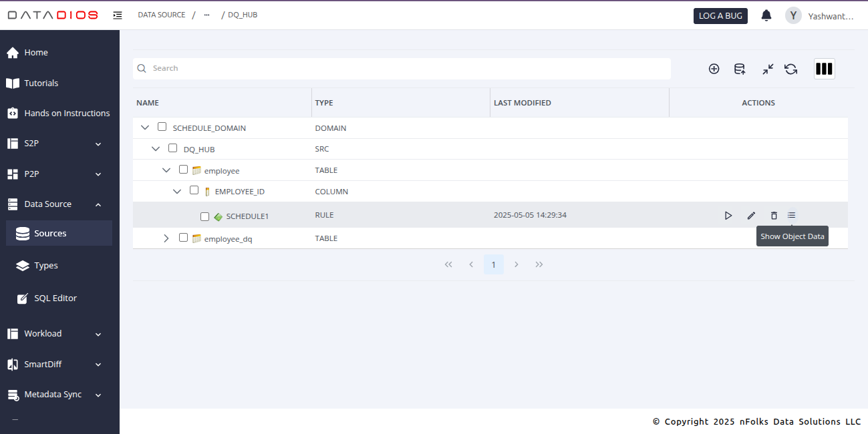Screen dimensions: 868x434
Task: Check the SCHEDULE_DOMAIN checkbox
Action: [162, 127]
